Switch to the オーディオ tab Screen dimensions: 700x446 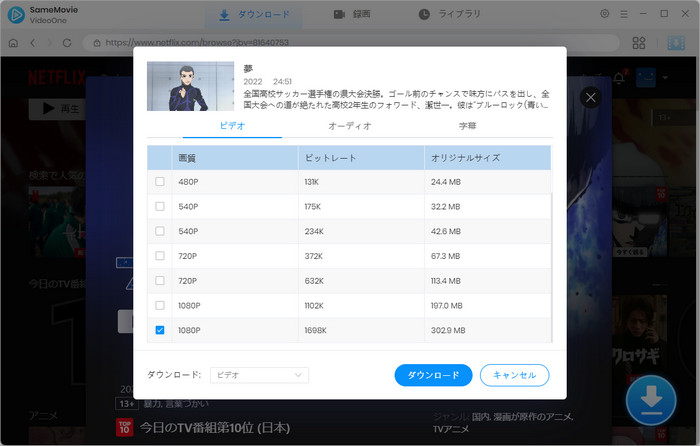pos(350,126)
